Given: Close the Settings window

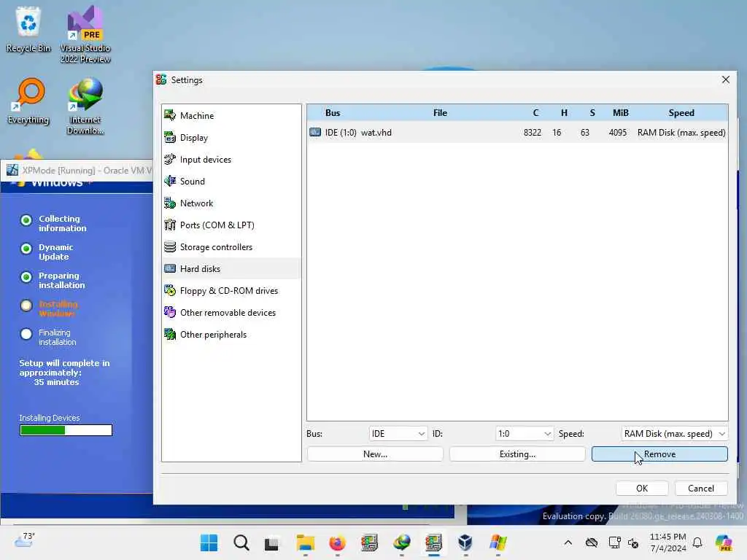Looking at the screenshot, I should [726, 79].
